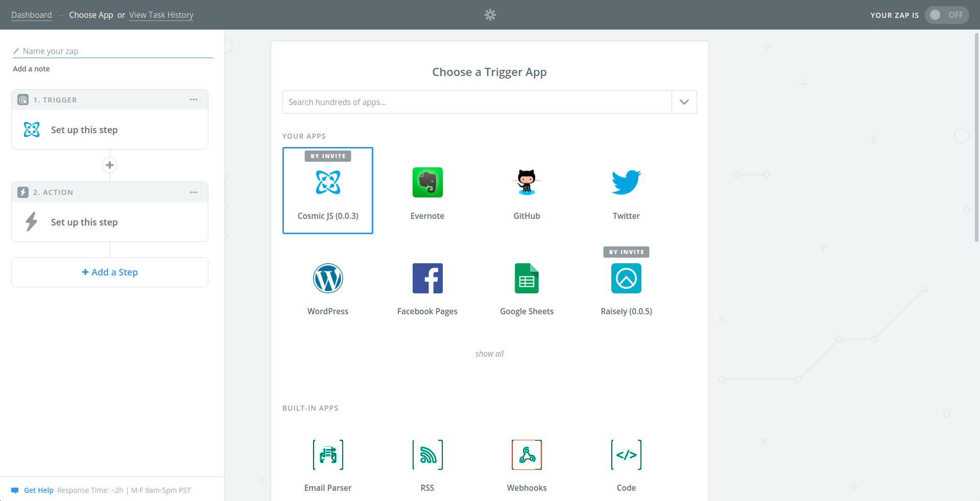Select the Facebook Pages icon
This screenshot has width=980, height=501.
pyautogui.click(x=427, y=278)
